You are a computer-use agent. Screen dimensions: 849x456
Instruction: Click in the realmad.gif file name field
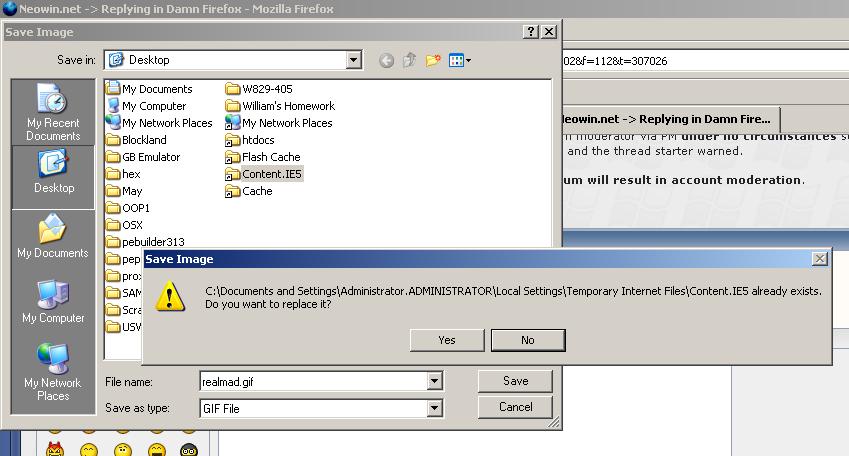click(314, 381)
